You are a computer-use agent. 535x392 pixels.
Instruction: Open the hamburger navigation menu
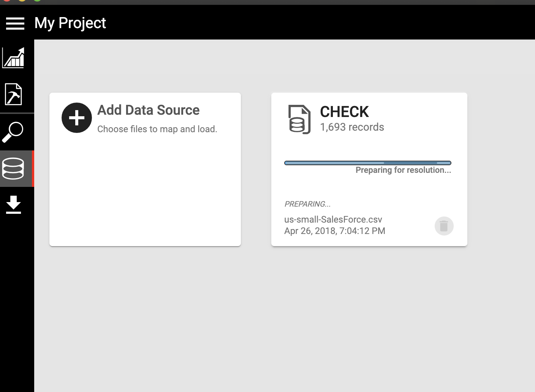coord(15,23)
